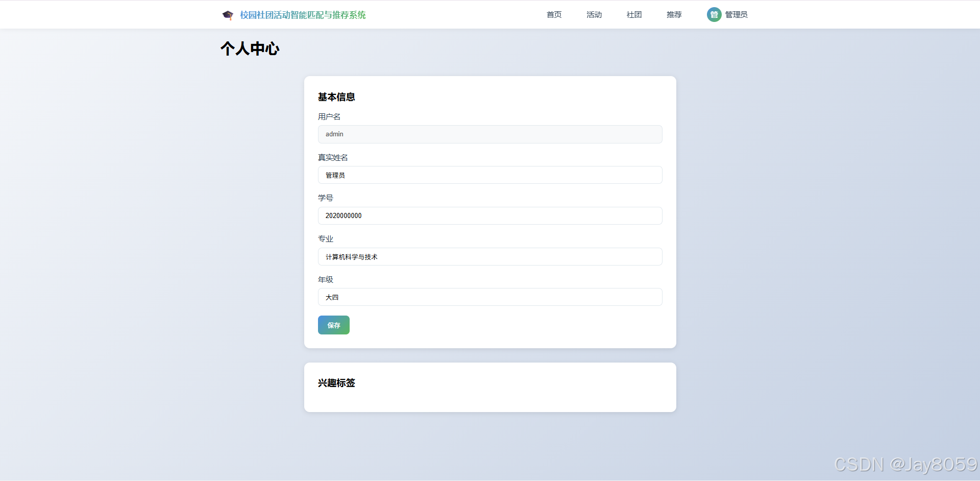
Task: Click the 兴趣标签 section heading
Action: 336,383
